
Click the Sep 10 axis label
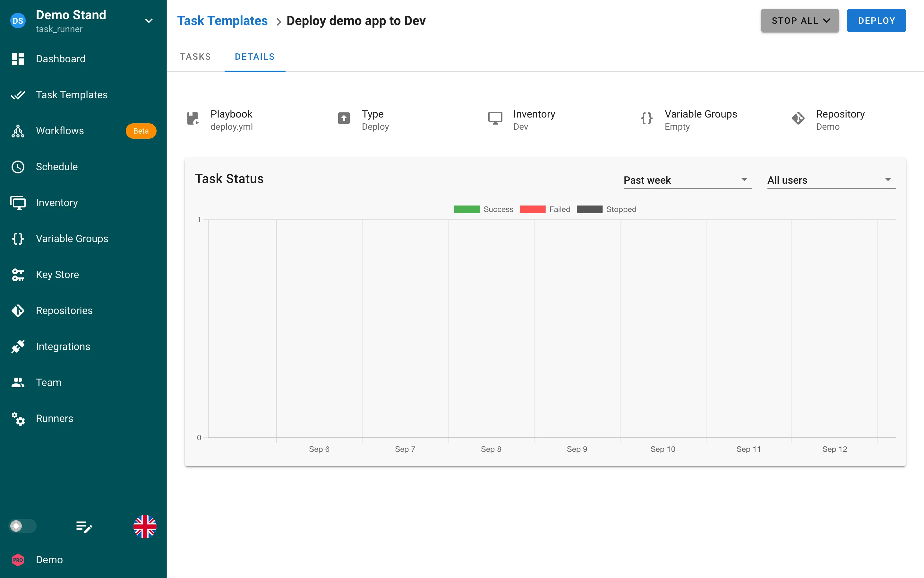663,449
